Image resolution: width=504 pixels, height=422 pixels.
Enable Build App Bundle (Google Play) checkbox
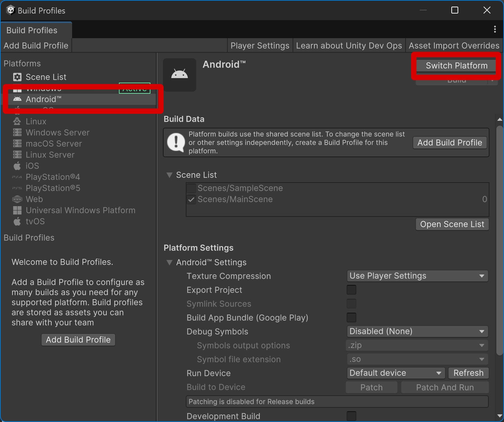coord(351,318)
